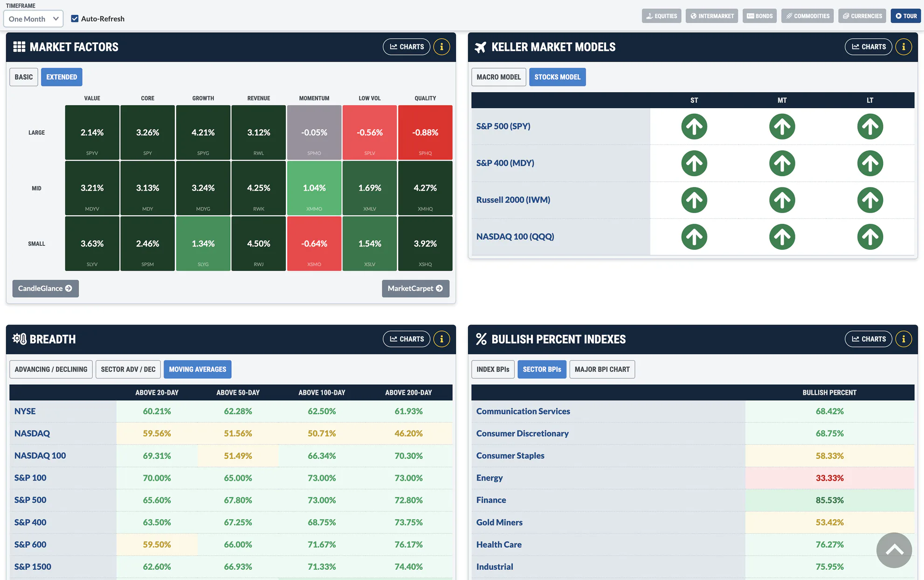The image size is (924, 580).
Task: Start the Tour
Action: tap(906, 16)
